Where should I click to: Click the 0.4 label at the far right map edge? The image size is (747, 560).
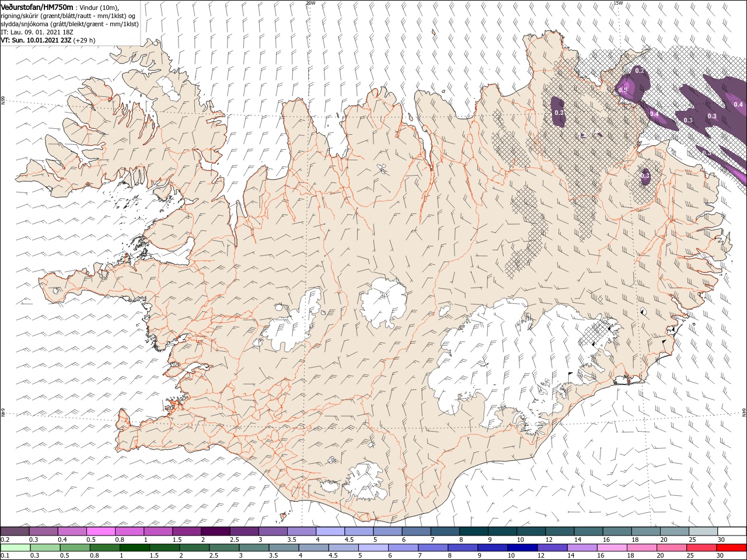point(738,104)
